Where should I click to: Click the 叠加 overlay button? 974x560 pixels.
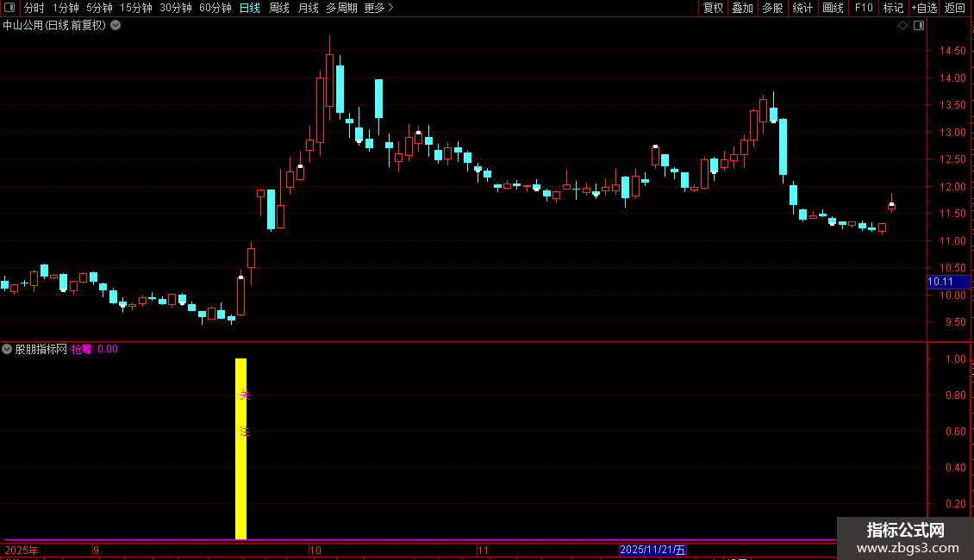click(742, 8)
